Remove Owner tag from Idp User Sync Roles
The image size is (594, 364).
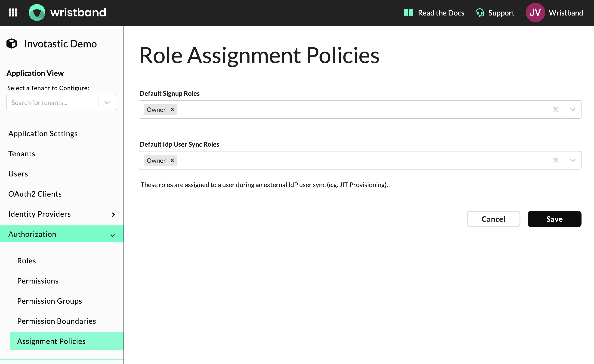[172, 160]
